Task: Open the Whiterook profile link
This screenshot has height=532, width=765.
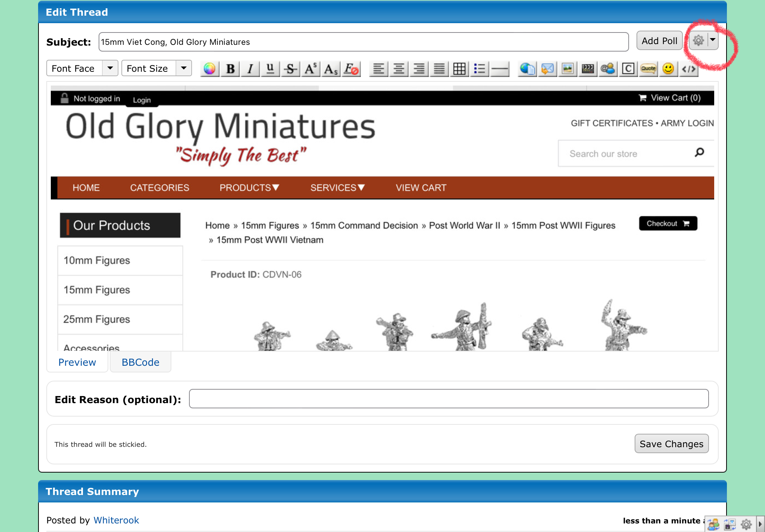Action: [116, 520]
